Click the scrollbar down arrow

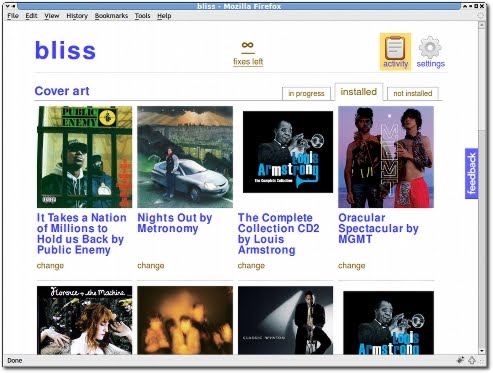pyautogui.click(x=482, y=351)
